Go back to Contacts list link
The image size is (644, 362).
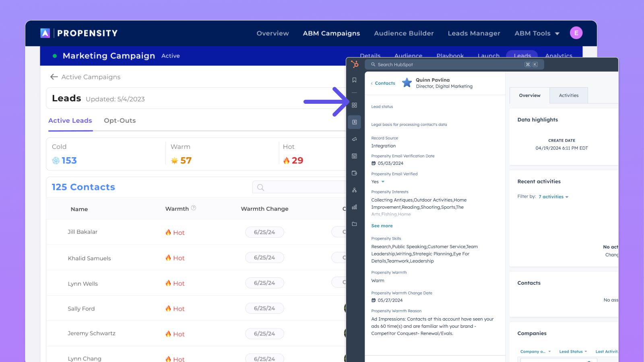[x=384, y=83]
